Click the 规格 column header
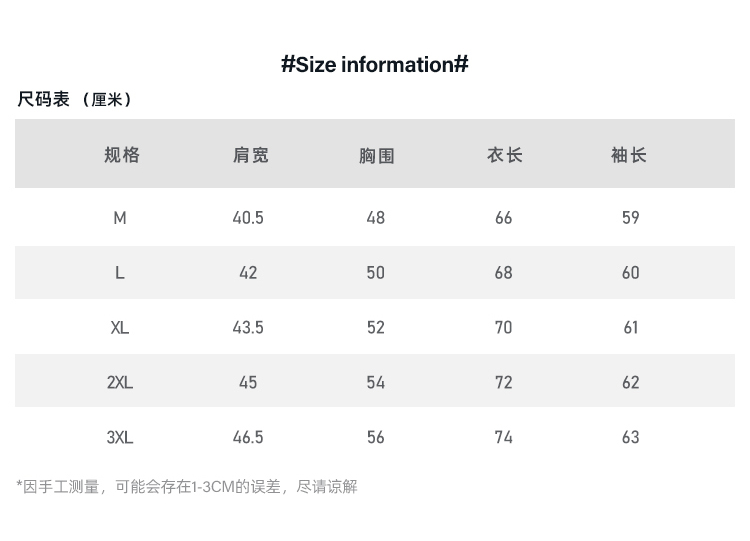750x541 pixels. tap(122, 155)
